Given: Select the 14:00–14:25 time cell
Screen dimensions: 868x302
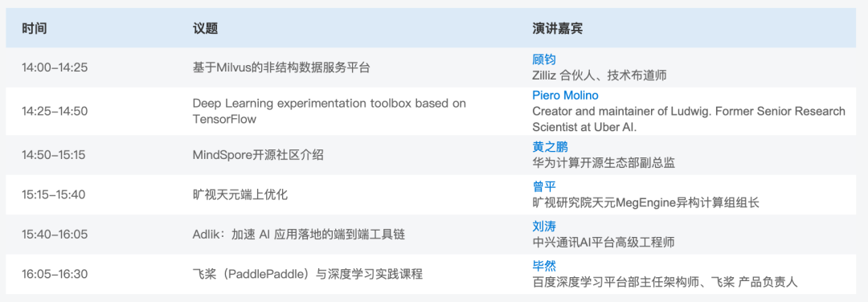Looking at the screenshot, I should coord(55,67).
